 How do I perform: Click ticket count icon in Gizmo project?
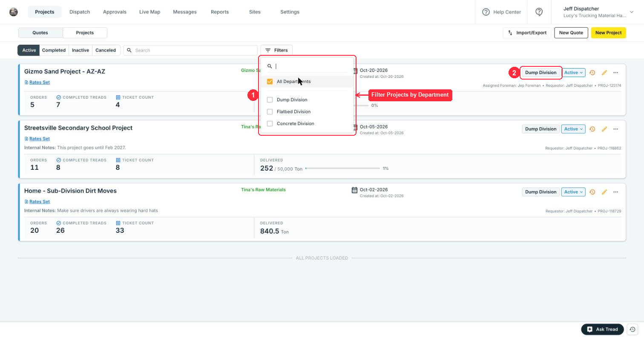pos(118,97)
